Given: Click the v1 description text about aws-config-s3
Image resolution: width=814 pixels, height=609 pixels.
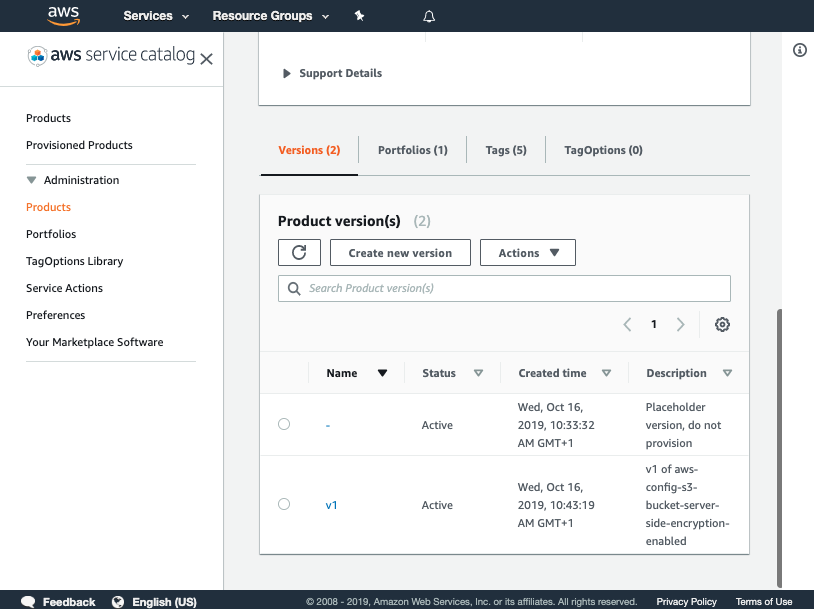Looking at the screenshot, I should 687,505.
